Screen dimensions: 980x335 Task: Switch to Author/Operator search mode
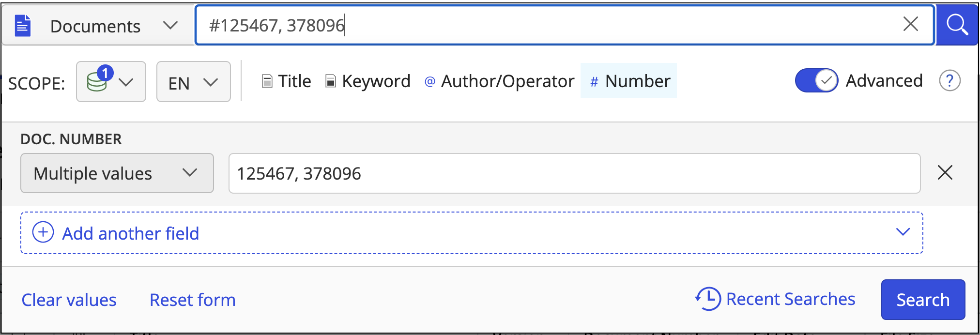500,81
